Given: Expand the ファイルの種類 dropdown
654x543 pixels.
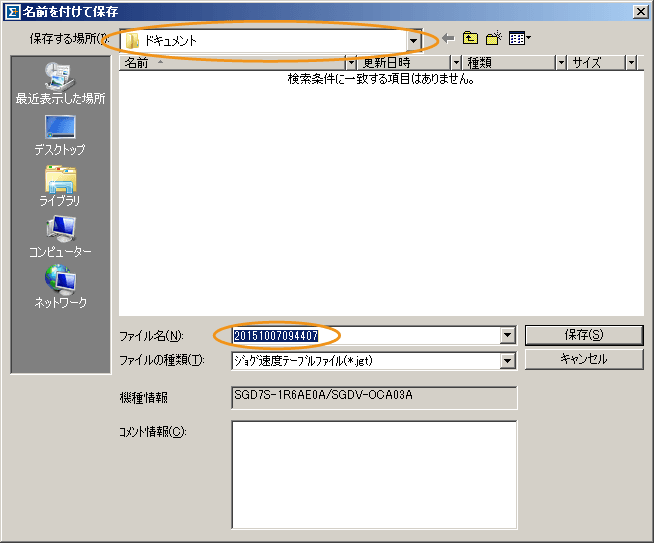Looking at the screenshot, I should click(507, 361).
